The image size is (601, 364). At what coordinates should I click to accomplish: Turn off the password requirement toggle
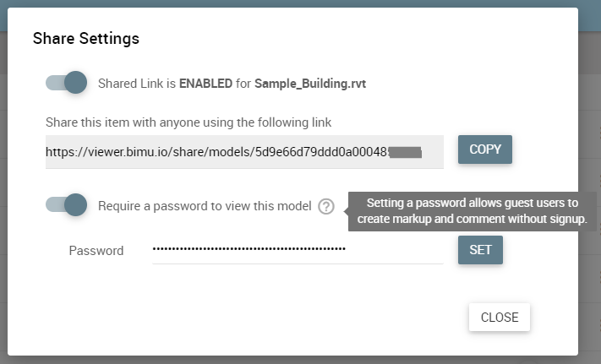66,204
